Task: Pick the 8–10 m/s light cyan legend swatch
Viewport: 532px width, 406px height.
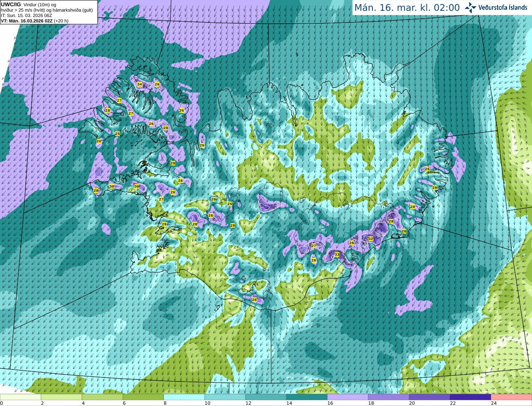Action: coord(184,397)
